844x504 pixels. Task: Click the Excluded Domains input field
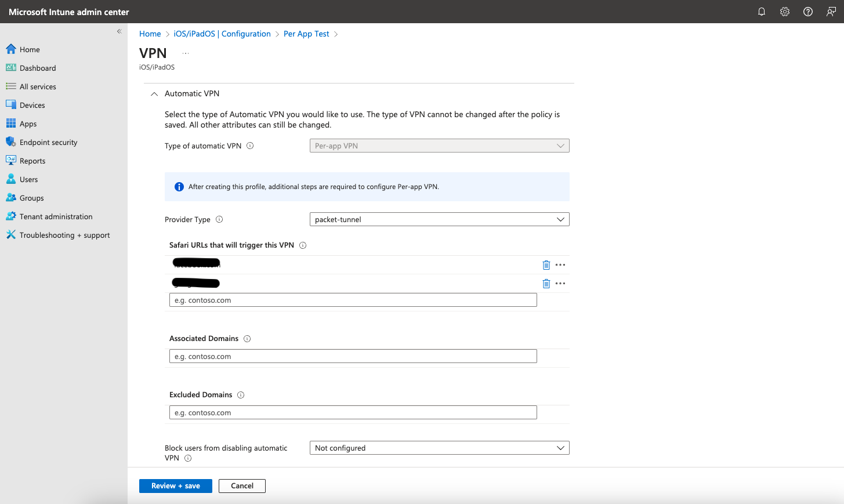coord(353,413)
